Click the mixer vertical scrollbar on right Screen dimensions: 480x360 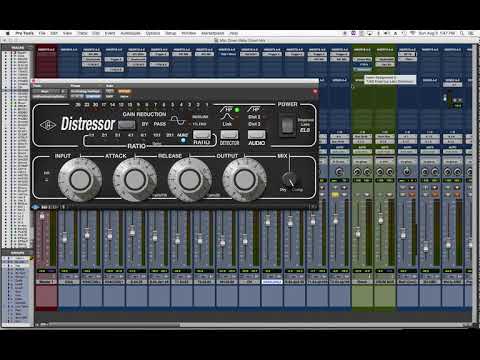pyautogui.click(x=475, y=183)
